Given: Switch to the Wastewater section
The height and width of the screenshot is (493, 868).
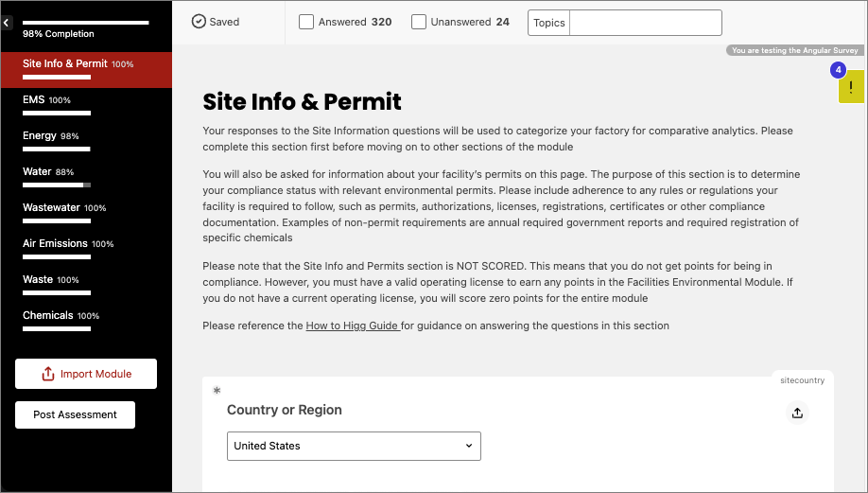Looking at the screenshot, I should (52, 207).
